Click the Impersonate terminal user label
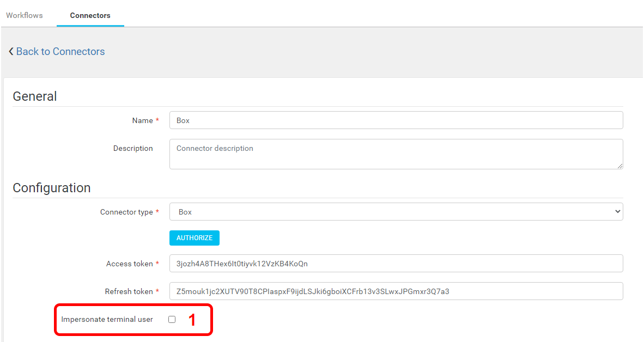This screenshot has width=644, height=342. coord(107,319)
